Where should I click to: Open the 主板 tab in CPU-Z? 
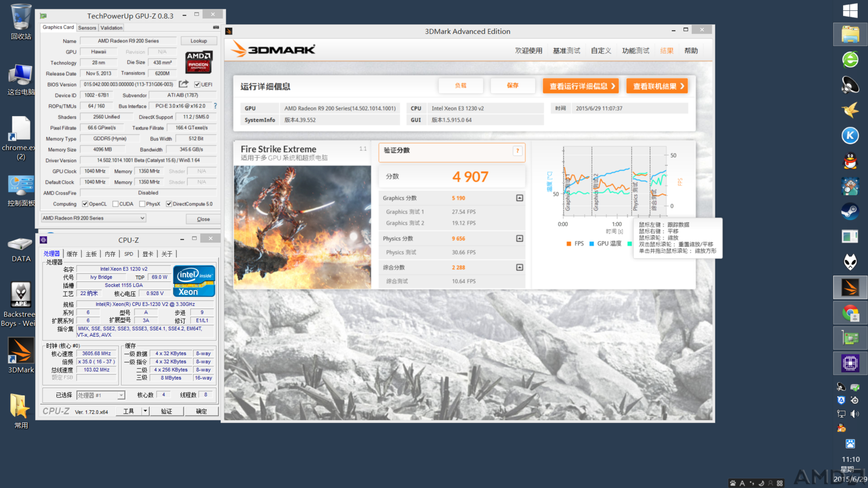tap(91, 254)
